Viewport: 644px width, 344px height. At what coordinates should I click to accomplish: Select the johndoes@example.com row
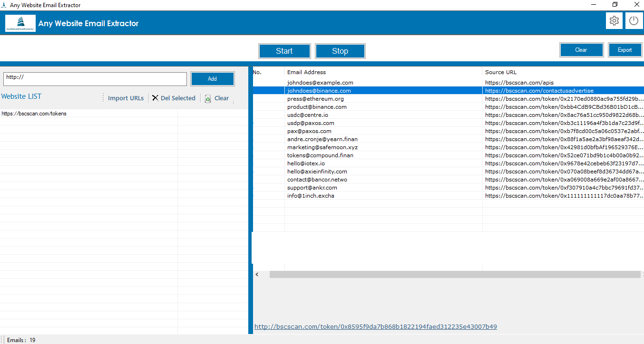click(448, 83)
